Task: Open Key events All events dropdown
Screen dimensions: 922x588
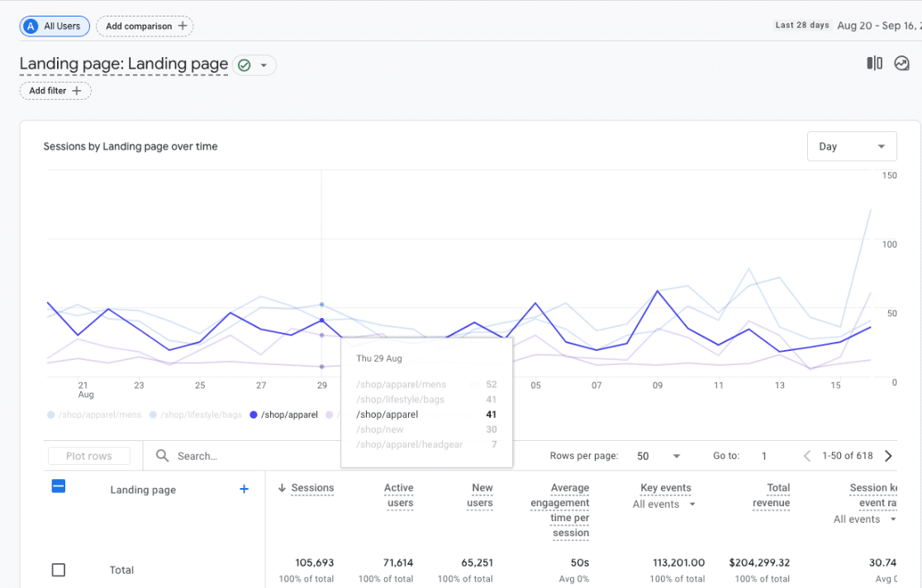Action: (664, 505)
